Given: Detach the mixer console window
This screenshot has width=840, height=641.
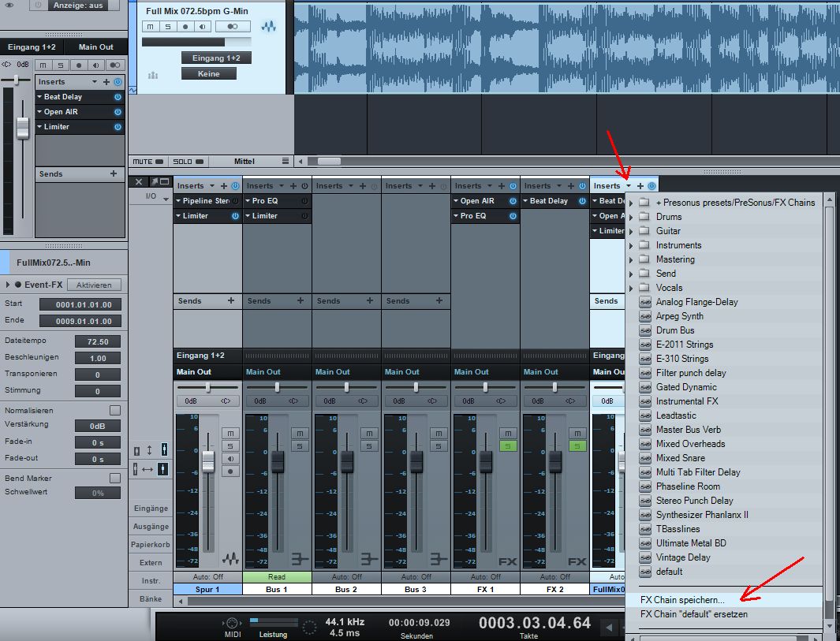Looking at the screenshot, I should point(159,181).
